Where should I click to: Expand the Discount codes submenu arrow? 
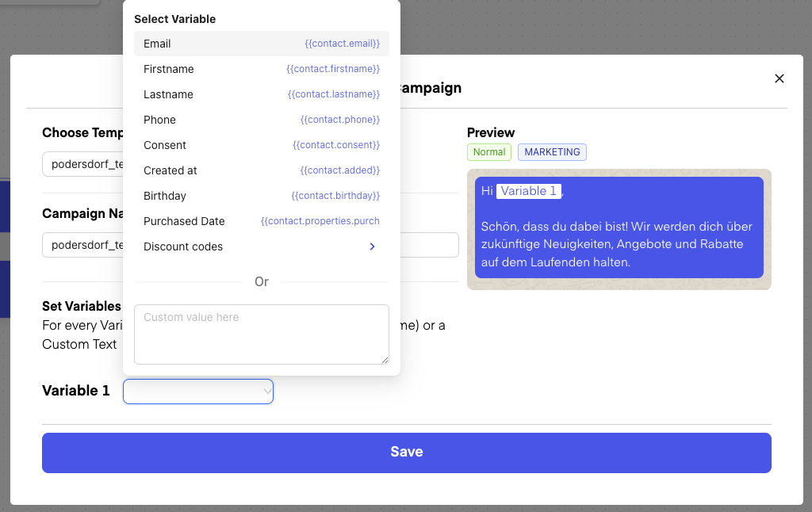click(373, 246)
